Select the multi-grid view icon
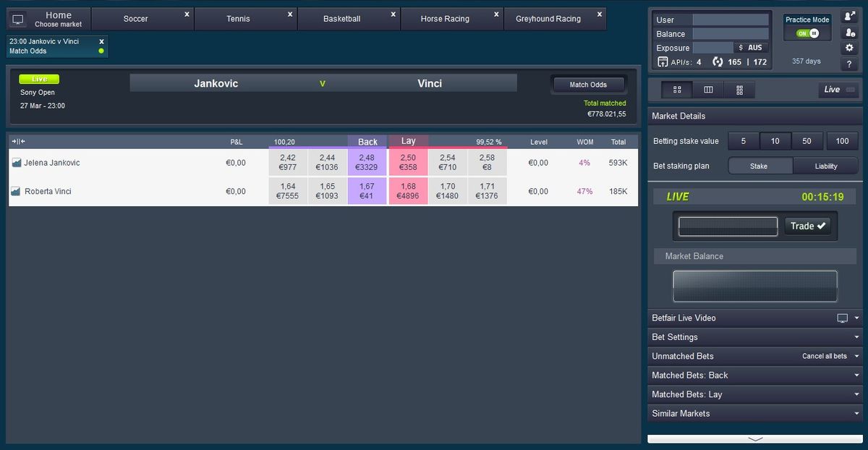868x450 pixels. coord(740,90)
